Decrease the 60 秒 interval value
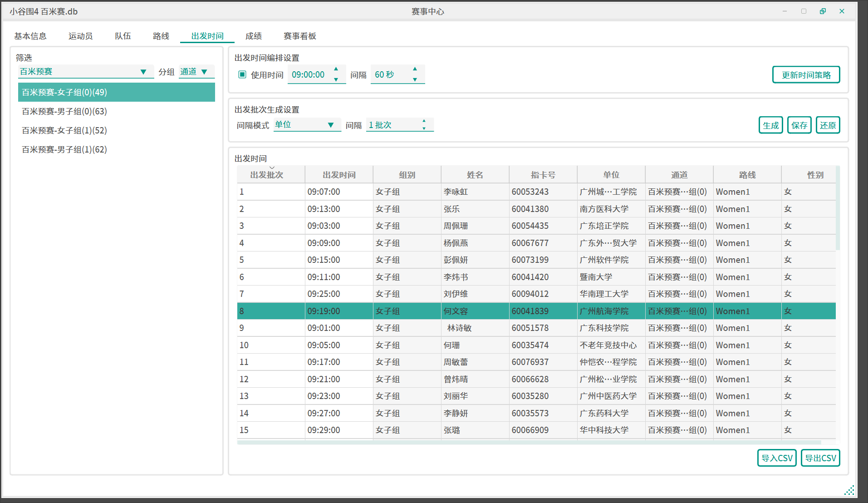 point(415,80)
